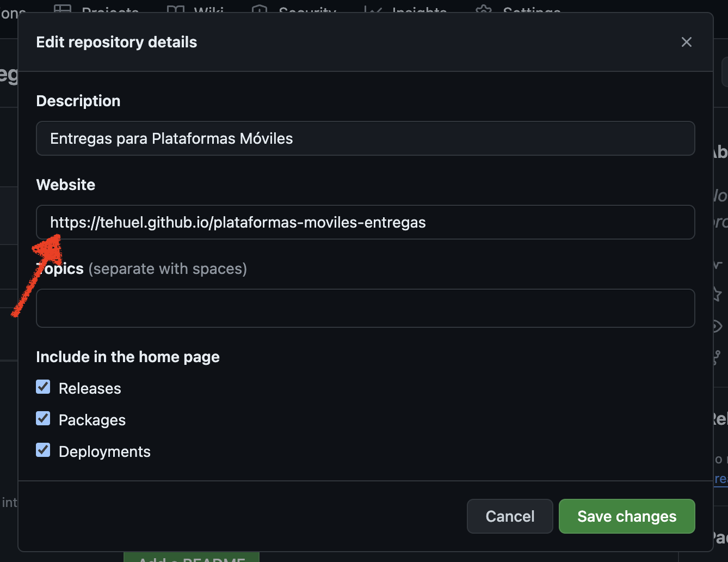Open the Insights graph icon

click(373, 9)
